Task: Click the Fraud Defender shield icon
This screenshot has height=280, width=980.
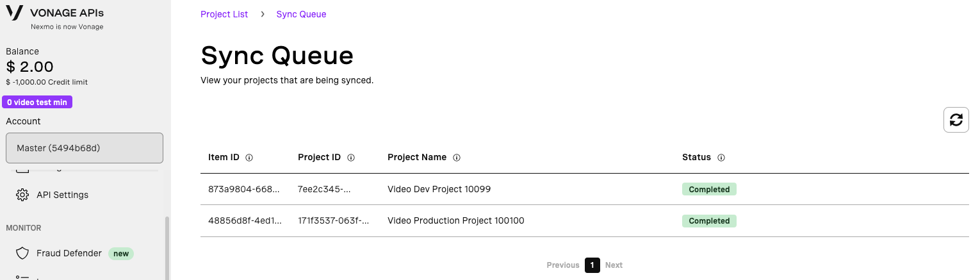Action: (x=22, y=253)
